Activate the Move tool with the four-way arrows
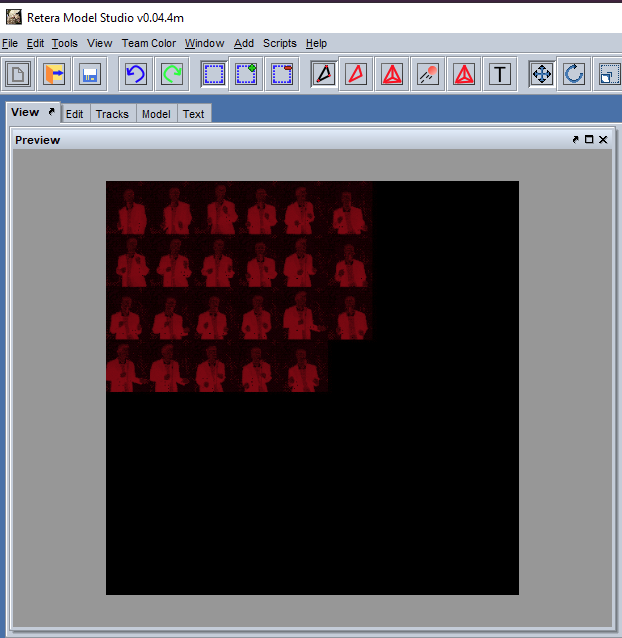The width and height of the screenshot is (622, 638). click(x=542, y=74)
